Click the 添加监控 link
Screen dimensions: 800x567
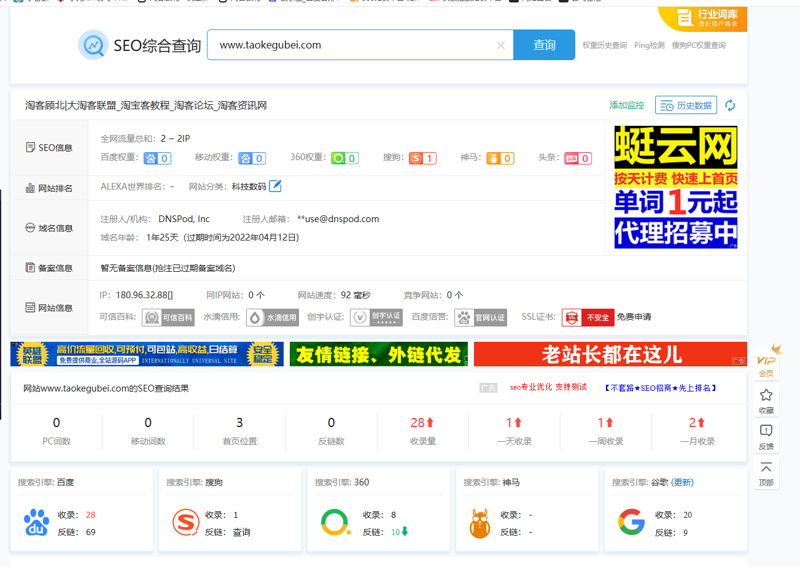click(x=627, y=105)
